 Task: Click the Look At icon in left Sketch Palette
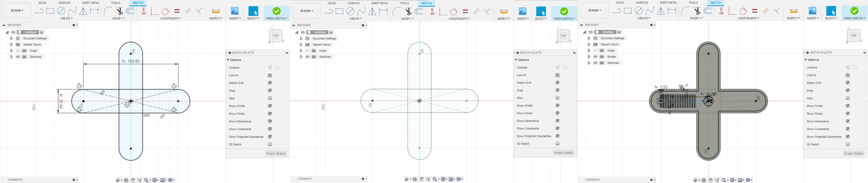[x=270, y=75]
